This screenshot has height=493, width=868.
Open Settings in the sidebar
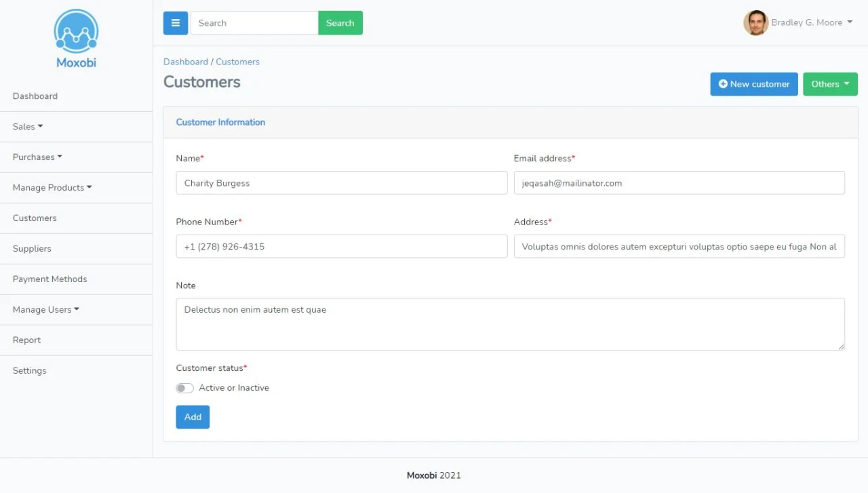point(29,371)
